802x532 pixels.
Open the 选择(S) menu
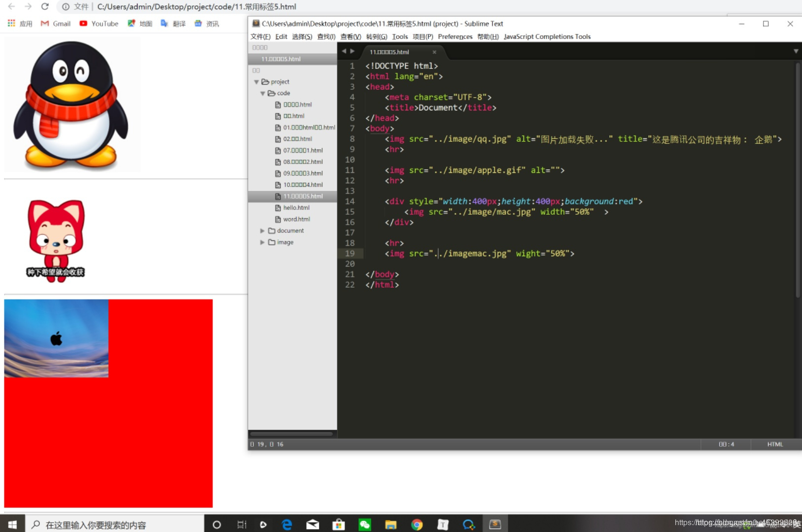[302, 36]
